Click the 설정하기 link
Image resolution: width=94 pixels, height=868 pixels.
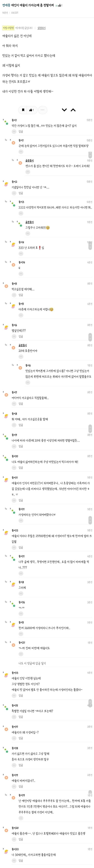click(42, 28)
